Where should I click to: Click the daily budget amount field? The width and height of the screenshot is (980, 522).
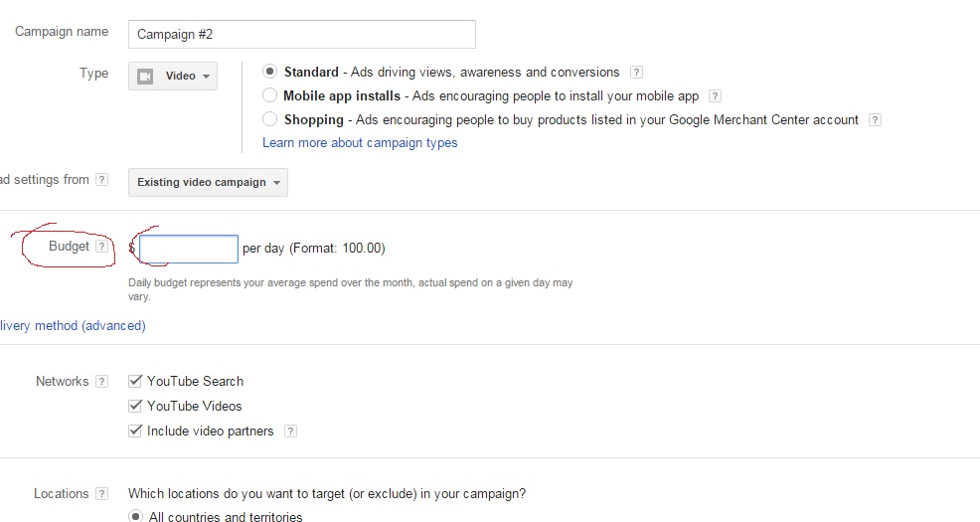(189, 249)
